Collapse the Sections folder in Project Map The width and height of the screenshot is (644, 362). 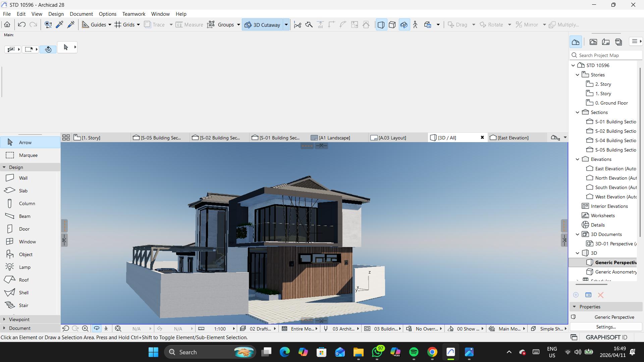[x=578, y=112]
